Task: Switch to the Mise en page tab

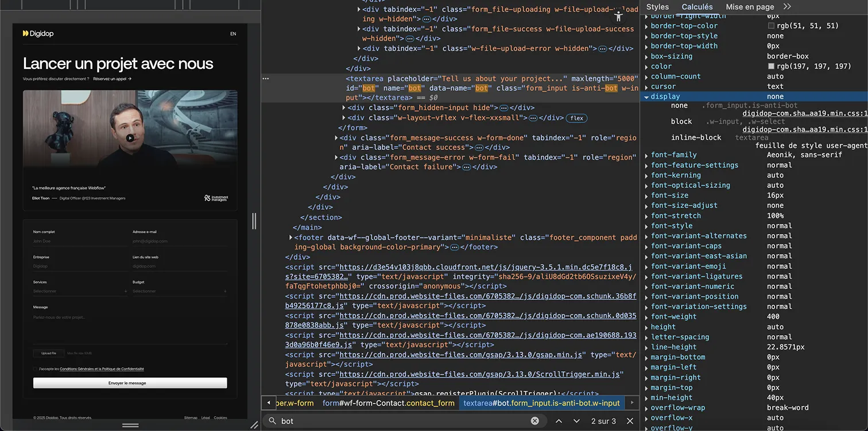Action: coord(750,7)
